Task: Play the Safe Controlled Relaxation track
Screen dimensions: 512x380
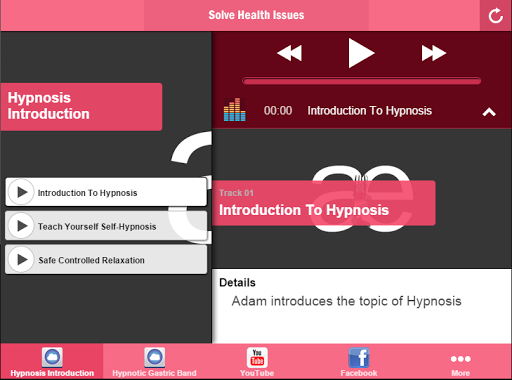Action: point(21,259)
